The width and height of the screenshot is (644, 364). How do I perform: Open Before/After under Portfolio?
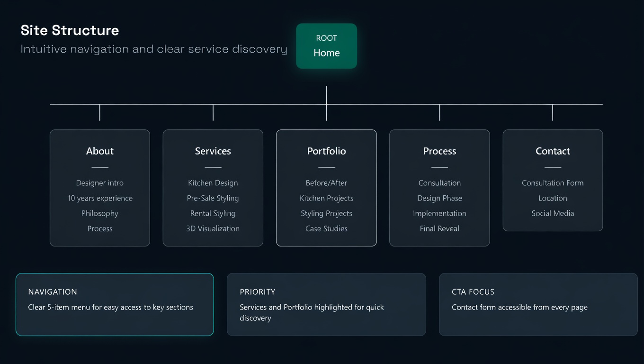tap(326, 183)
